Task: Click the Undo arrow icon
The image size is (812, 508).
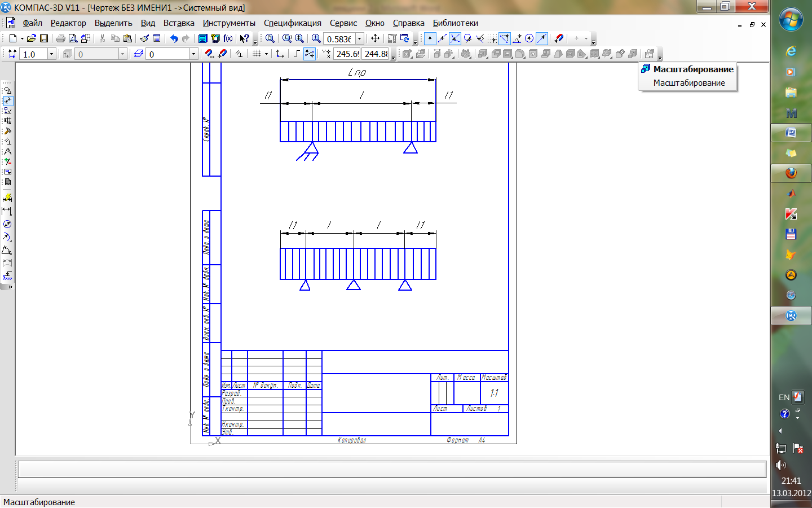Action: click(174, 38)
